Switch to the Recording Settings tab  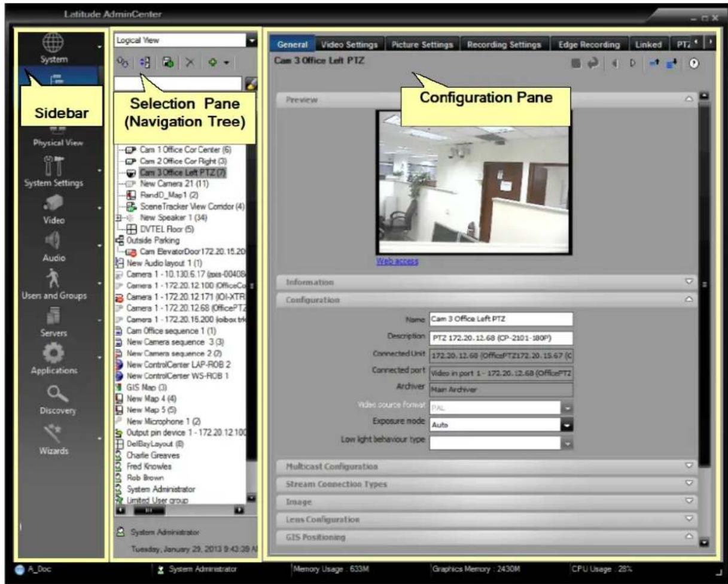pyautogui.click(x=504, y=44)
